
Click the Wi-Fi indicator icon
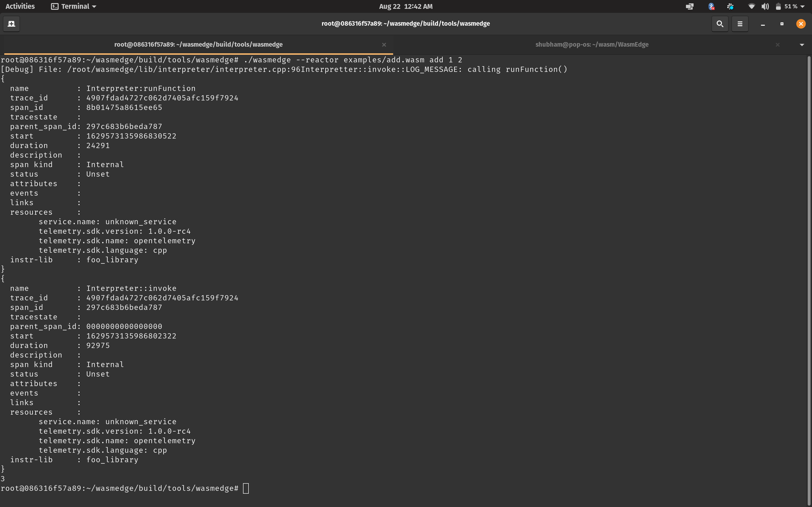(x=752, y=6)
